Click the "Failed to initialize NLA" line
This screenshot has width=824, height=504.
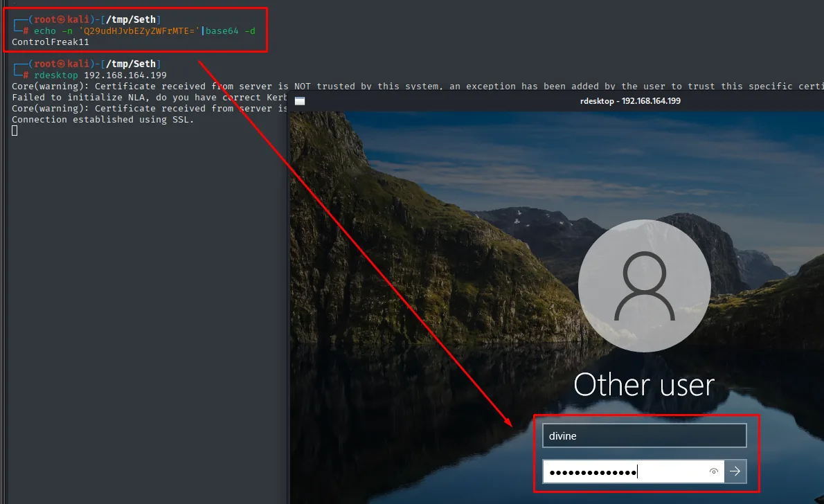pos(150,97)
